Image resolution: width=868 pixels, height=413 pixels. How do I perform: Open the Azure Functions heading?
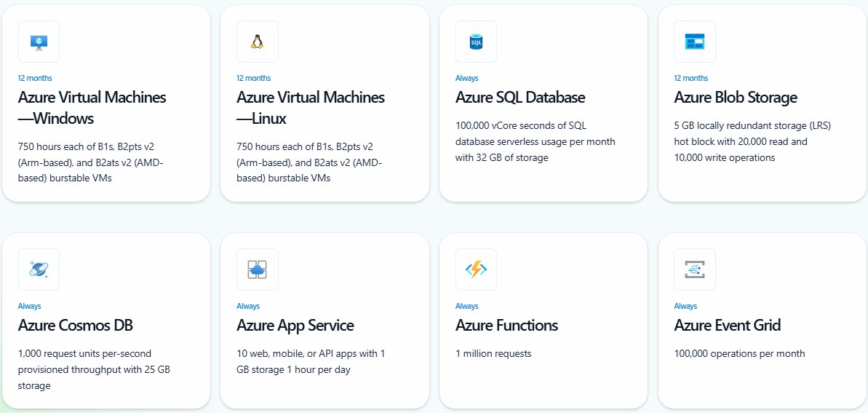tap(506, 326)
